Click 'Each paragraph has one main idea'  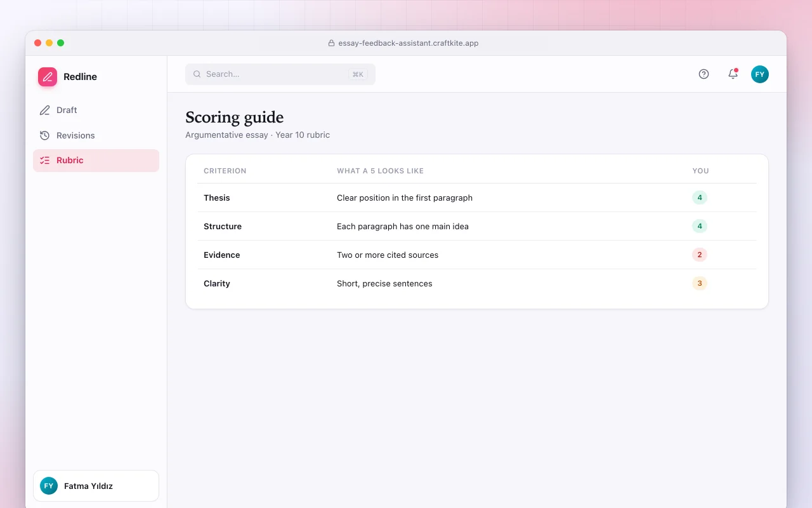click(x=403, y=226)
